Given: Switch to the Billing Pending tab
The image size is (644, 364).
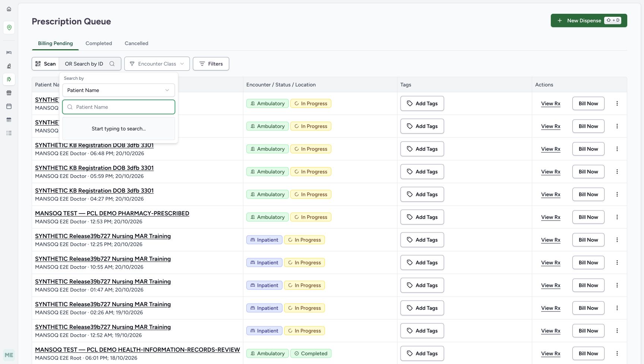Looking at the screenshot, I should tap(55, 43).
